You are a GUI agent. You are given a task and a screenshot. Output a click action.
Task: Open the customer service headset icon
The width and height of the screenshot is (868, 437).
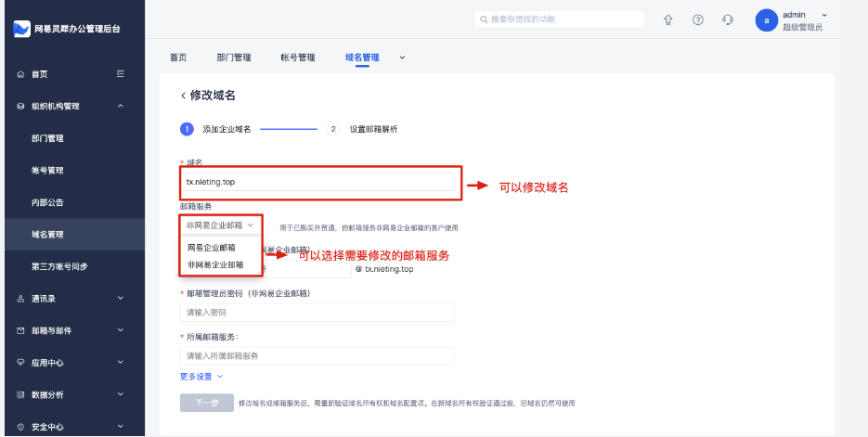728,19
